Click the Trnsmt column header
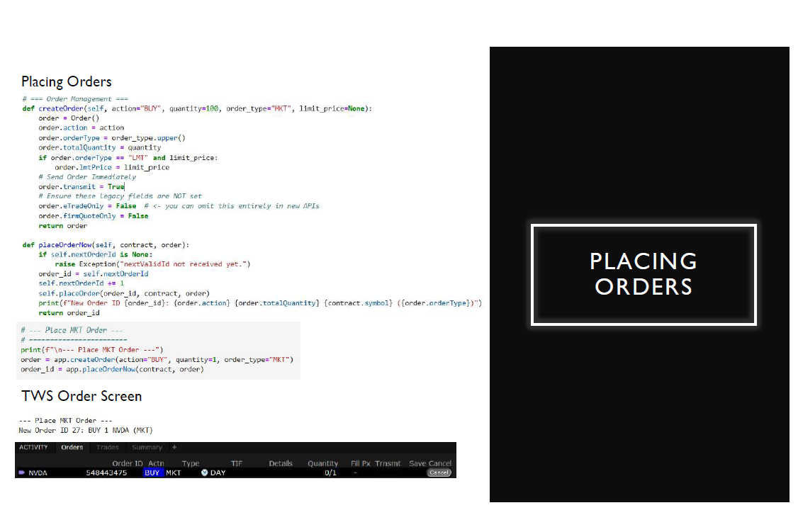This screenshot has height=532, width=798. point(388,463)
